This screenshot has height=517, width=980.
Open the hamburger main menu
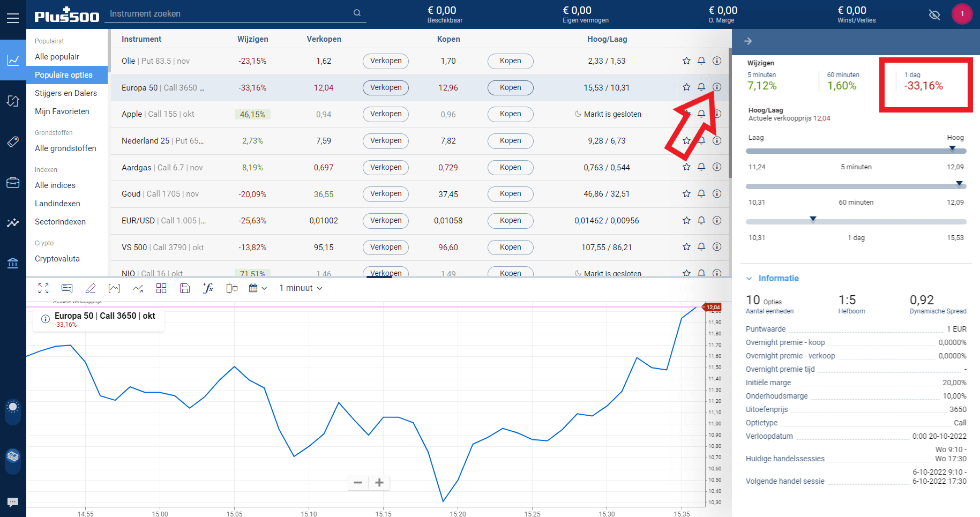pos(13,19)
